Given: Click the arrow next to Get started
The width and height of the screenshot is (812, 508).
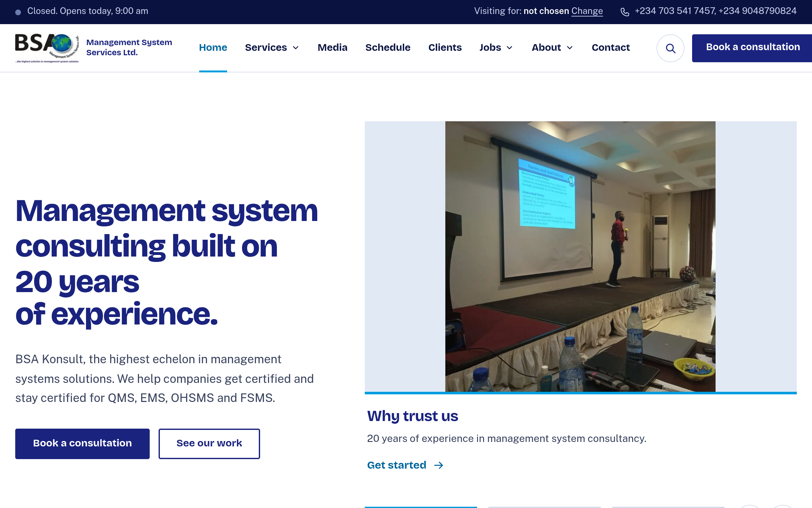Looking at the screenshot, I should [439, 465].
